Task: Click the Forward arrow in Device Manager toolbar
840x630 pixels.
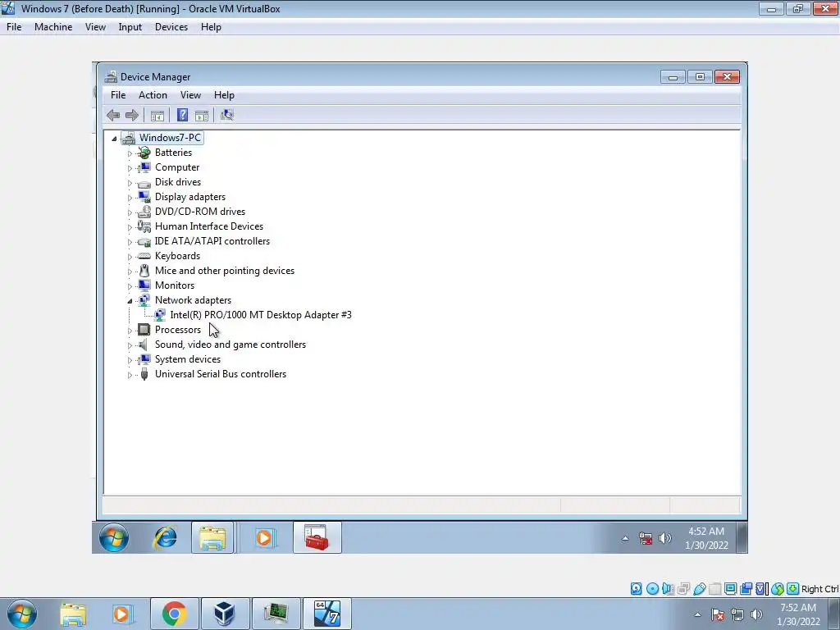Action: point(132,115)
